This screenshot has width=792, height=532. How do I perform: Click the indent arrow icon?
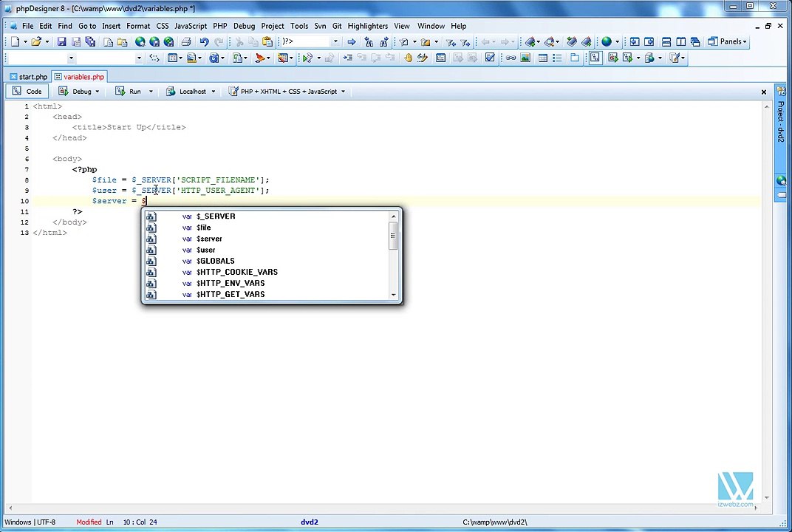(347, 58)
